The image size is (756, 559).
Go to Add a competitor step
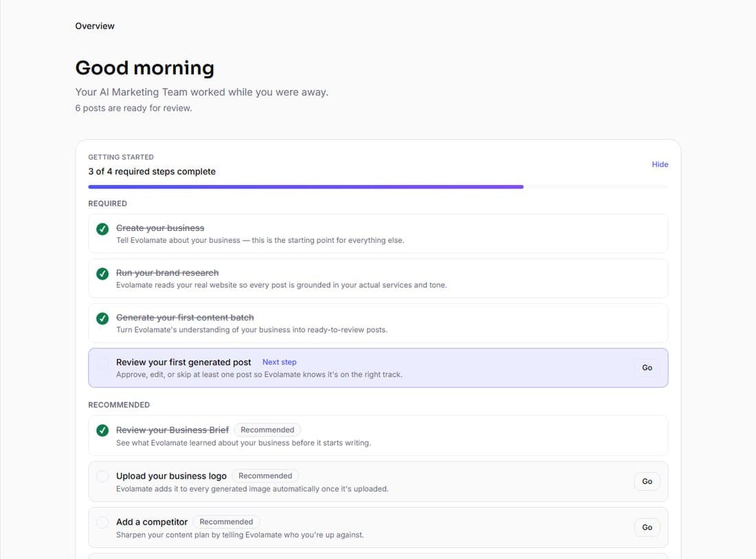click(x=647, y=527)
